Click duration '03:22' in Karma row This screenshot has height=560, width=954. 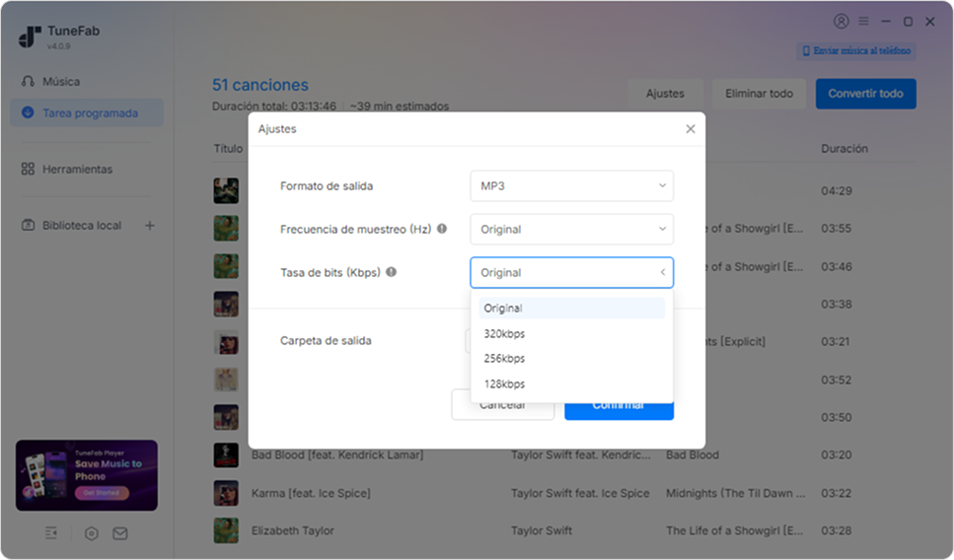point(836,493)
